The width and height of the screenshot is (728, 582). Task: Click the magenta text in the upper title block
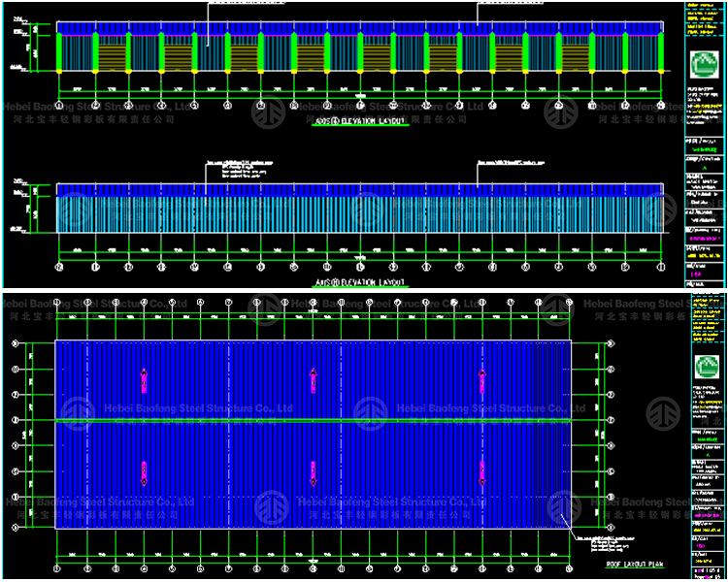coord(704,237)
